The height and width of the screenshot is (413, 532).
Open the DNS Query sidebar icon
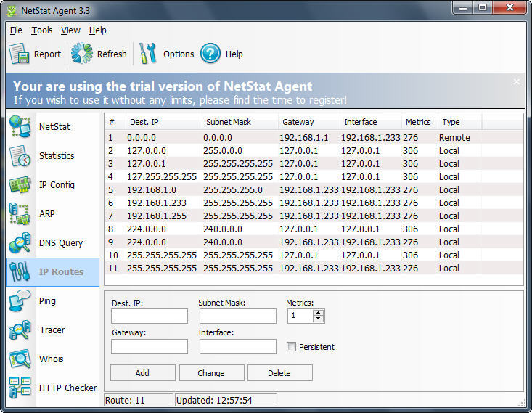tap(20, 243)
